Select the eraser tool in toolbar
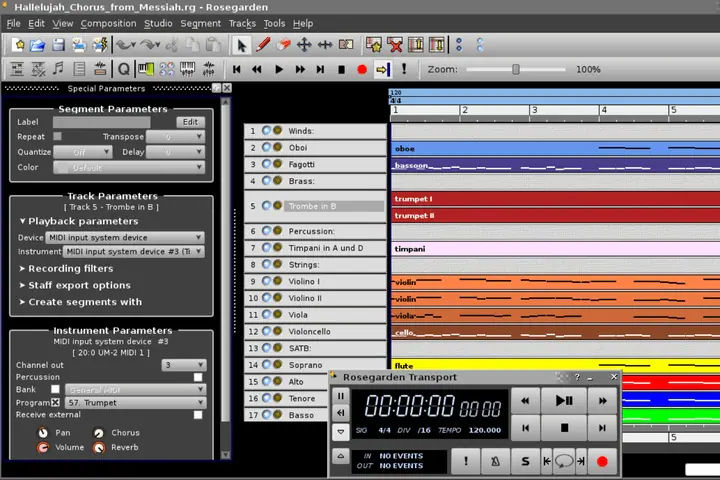Viewport: 720px width, 480px height. coord(283,45)
